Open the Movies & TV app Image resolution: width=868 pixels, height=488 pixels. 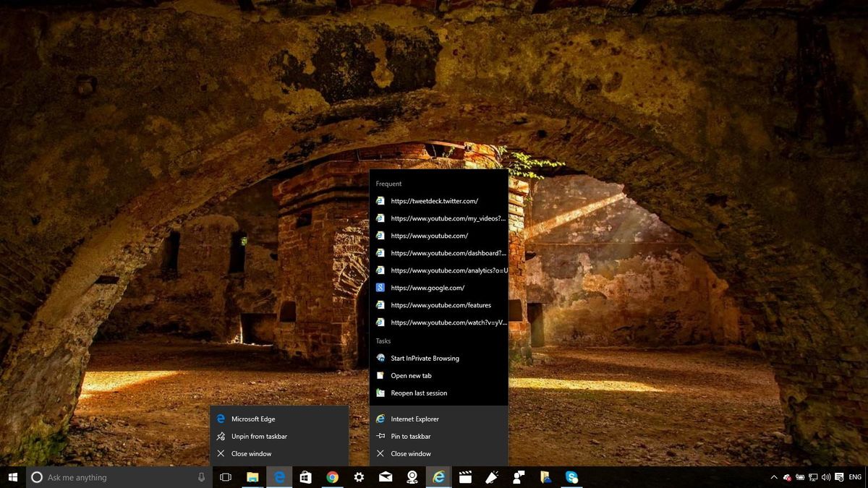(x=465, y=477)
